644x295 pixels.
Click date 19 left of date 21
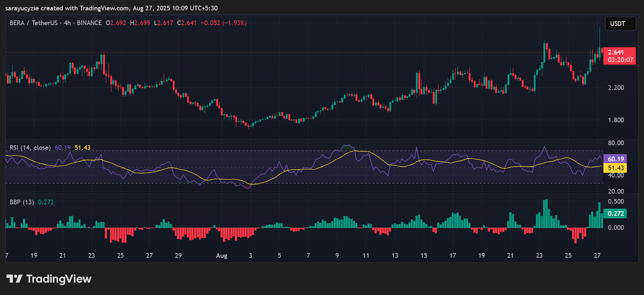point(34,256)
